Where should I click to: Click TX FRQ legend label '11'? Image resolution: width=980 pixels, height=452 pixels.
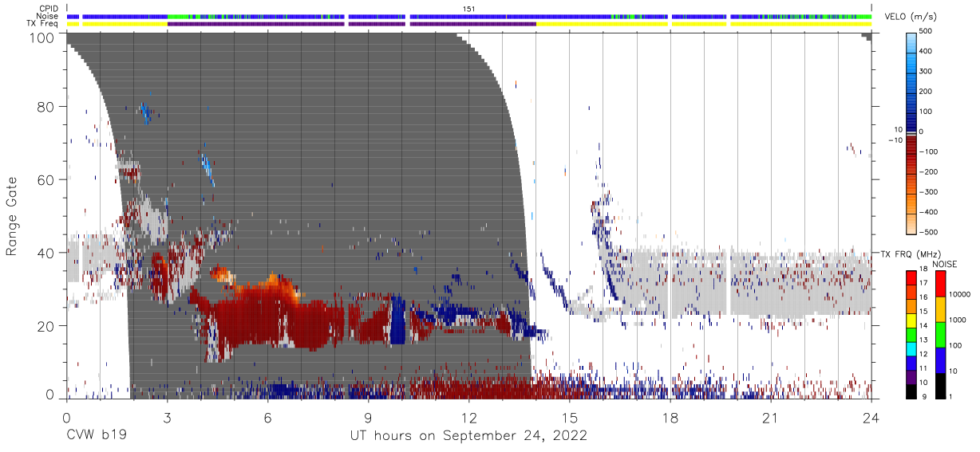coord(923,369)
